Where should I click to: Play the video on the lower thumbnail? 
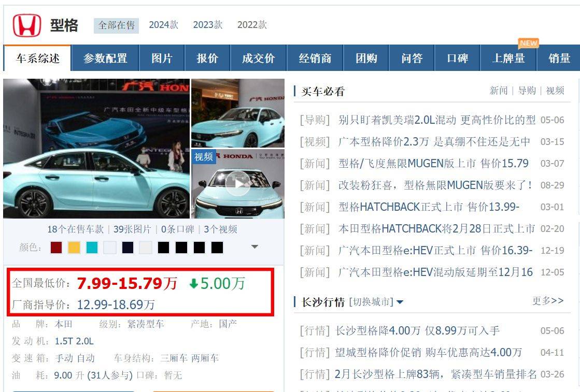click(x=238, y=185)
